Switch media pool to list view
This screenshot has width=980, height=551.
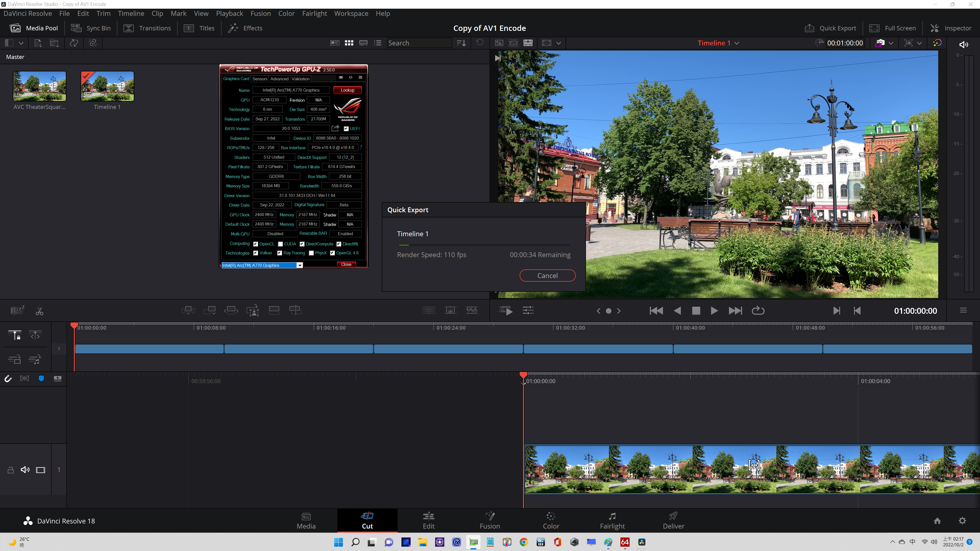point(377,43)
